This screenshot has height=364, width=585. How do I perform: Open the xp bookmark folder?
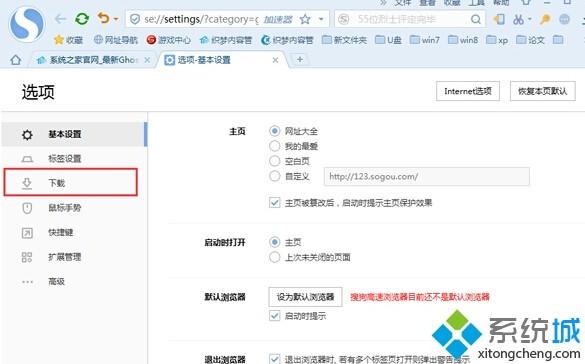tap(497, 40)
